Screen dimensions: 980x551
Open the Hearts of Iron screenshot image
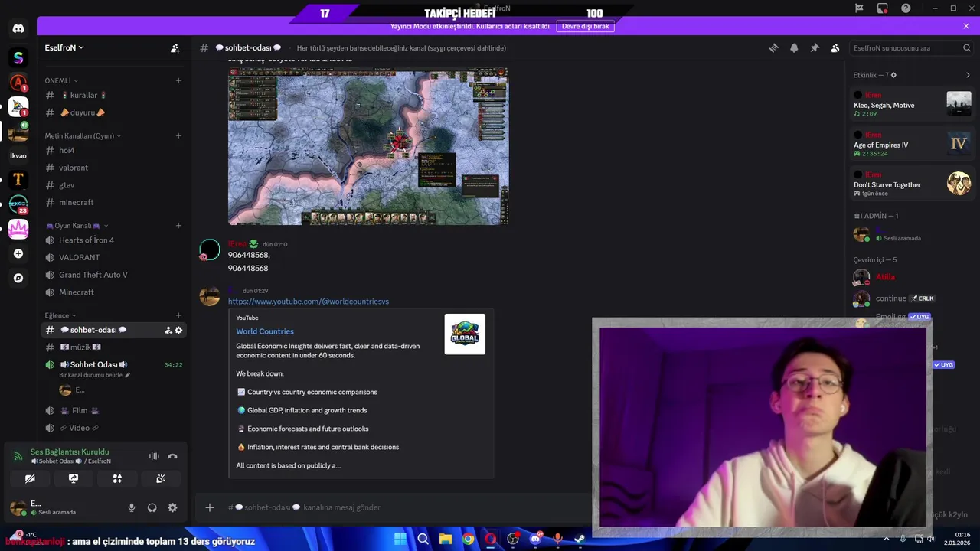(x=368, y=146)
